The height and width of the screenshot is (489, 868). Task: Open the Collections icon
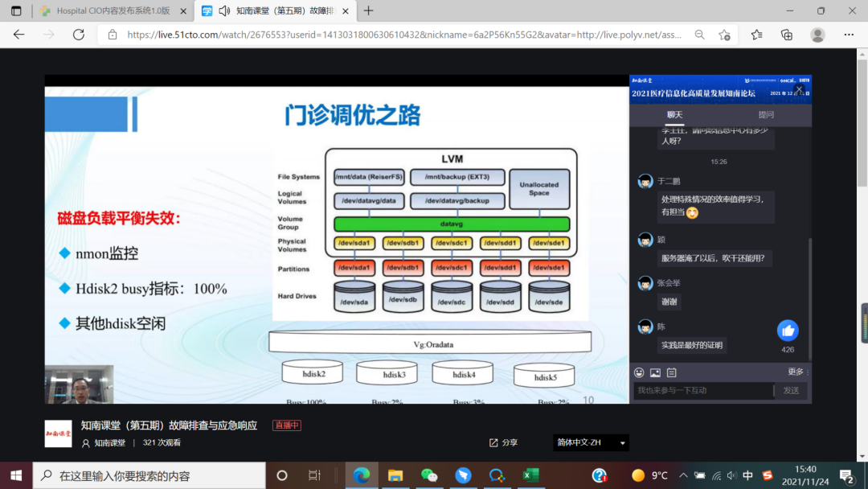coord(787,35)
